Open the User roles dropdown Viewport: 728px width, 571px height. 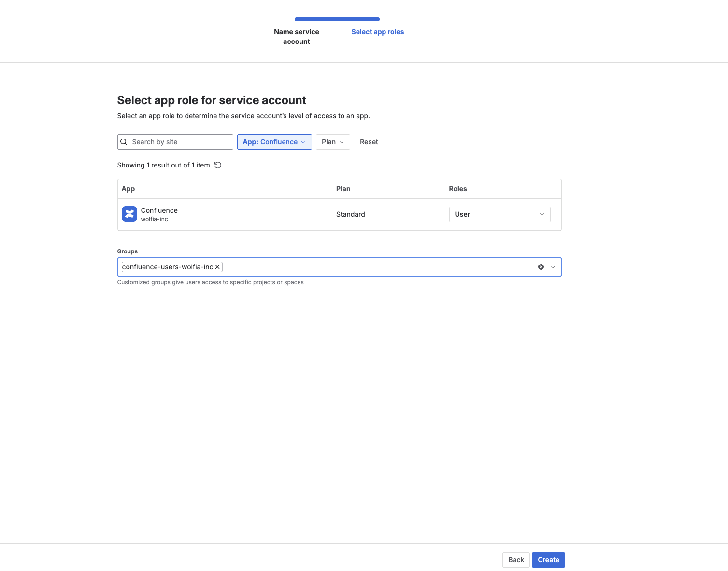click(x=500, y=214)
